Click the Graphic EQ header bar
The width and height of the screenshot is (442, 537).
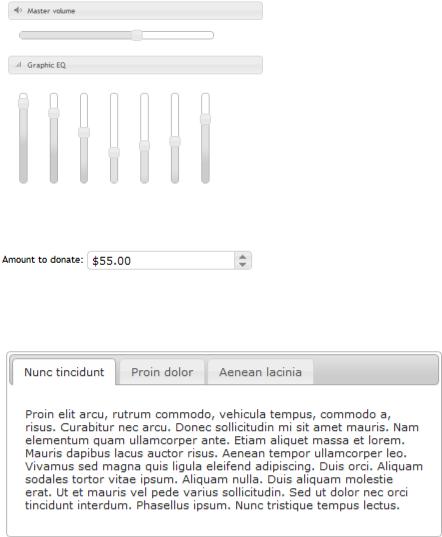pyautogui.click(x=135, y=65)
